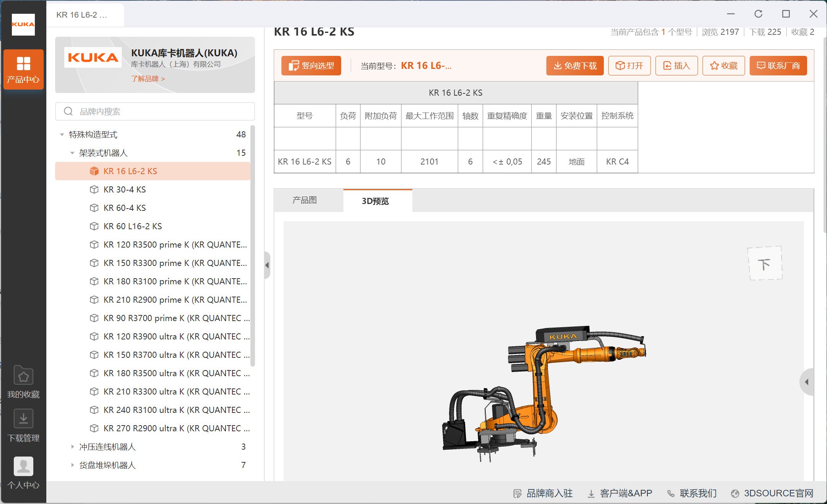This screenshot has height=504, width=827.
Task: Collapse the 架装式机器人 tree node
Action: (72, 153)
